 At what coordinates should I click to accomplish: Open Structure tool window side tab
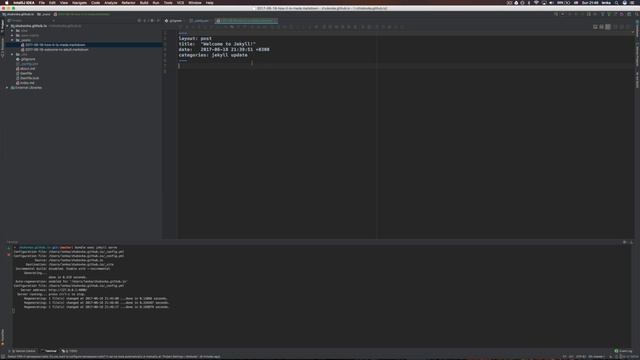[x=2, y=47]
